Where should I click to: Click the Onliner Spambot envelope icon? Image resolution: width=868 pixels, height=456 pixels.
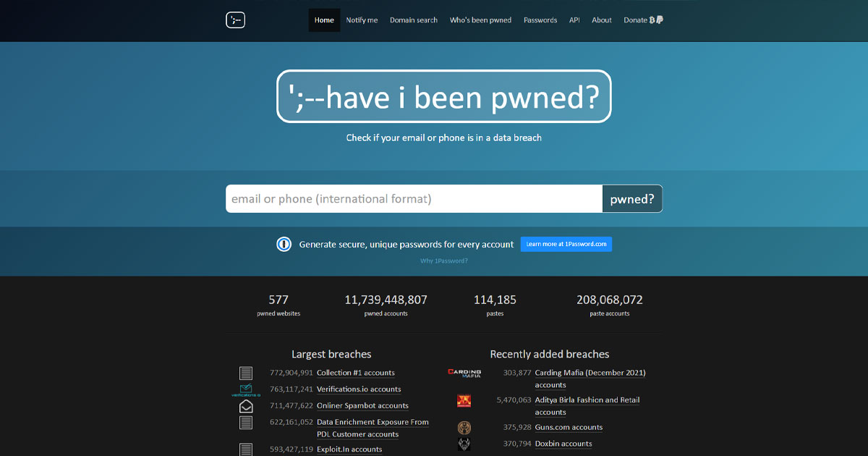tap(246, 406)
